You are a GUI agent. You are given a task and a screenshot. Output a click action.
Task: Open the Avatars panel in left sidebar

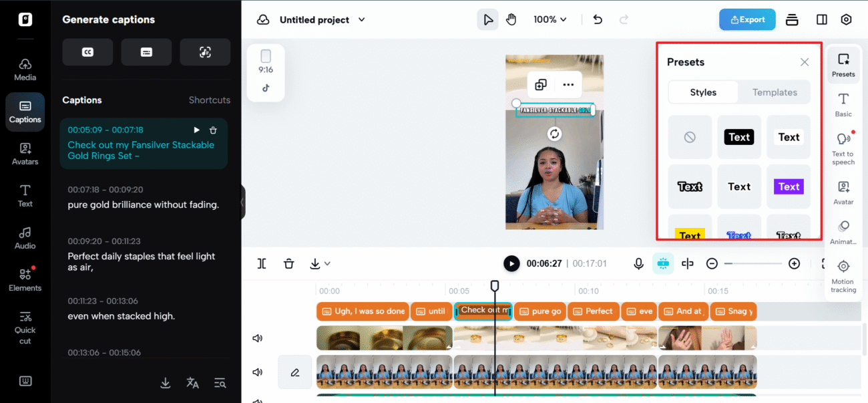coord(25,153)
